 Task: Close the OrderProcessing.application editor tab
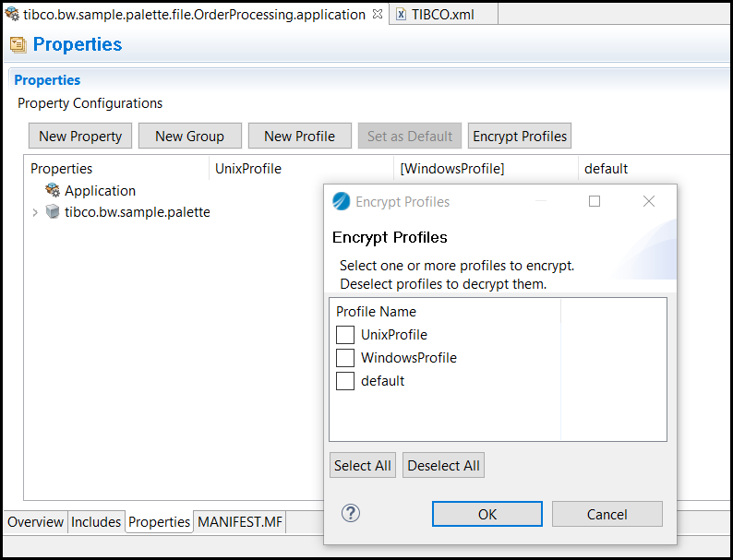pyautogui.click(x=377, y=15)
